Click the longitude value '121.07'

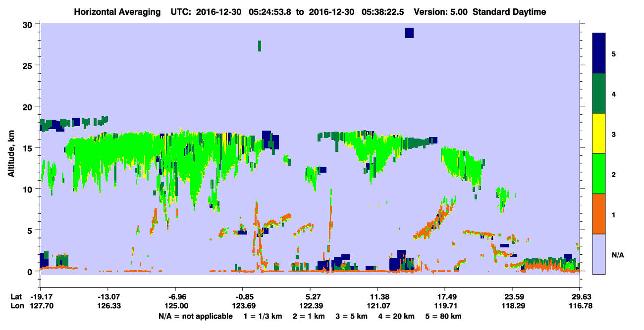tap(377, 306)
